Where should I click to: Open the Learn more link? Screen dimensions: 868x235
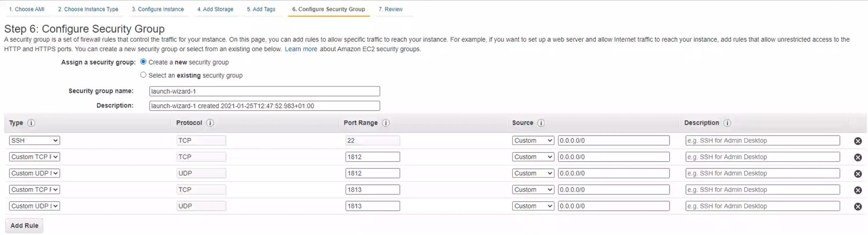301,49
